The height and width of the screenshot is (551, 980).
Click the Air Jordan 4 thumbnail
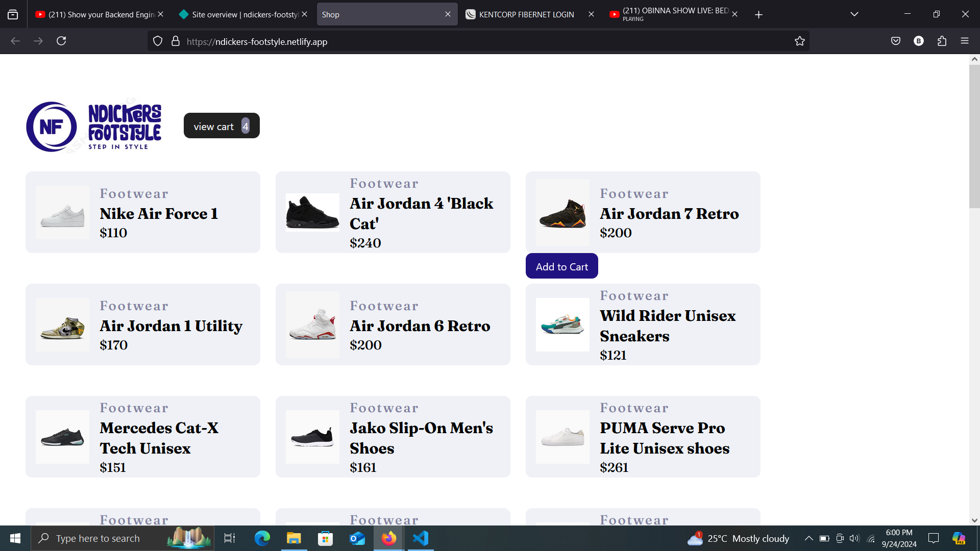[x=312, y=212]
